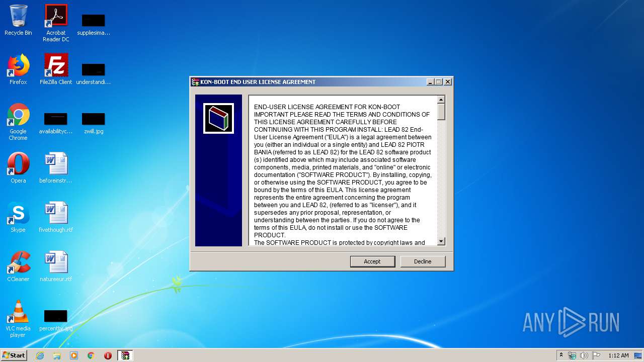Viewport: 644px width, 362px height.
Task: Click the EULA scrollbar thumb
Action: 441,112
